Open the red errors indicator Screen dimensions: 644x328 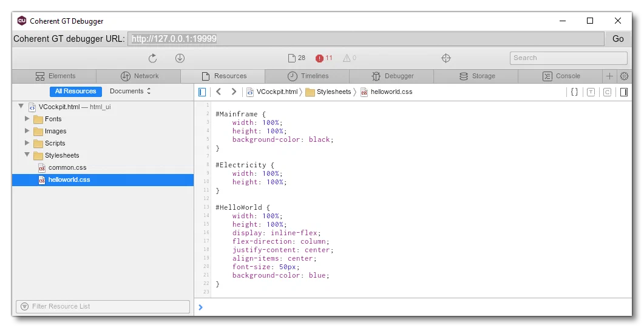(x=324, y=58)
